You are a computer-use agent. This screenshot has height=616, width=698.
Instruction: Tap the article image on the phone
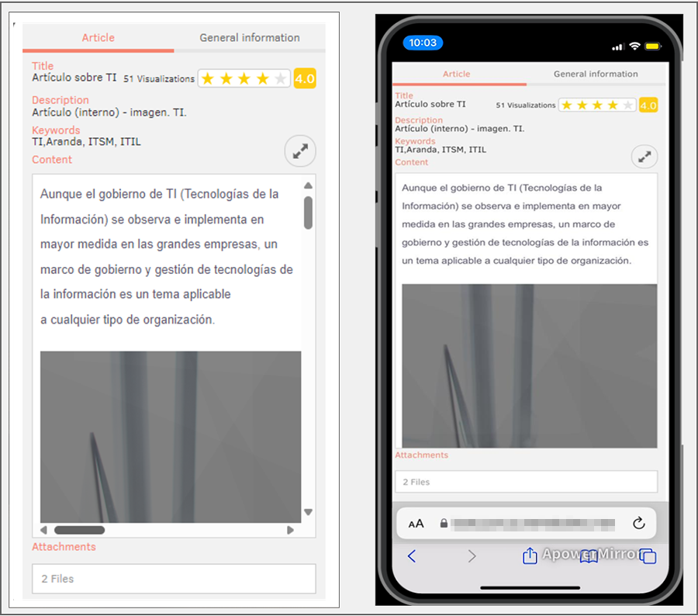coord(529,366)
